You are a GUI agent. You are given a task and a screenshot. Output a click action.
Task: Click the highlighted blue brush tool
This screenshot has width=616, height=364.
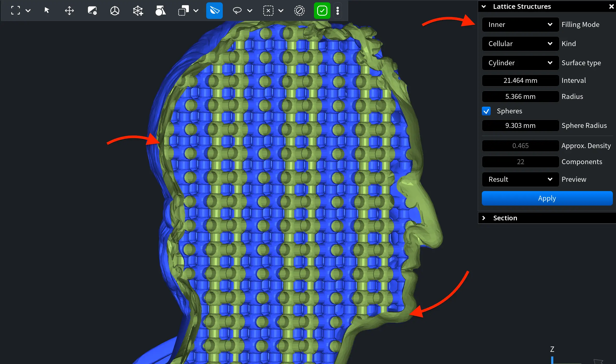coord(214,10)
